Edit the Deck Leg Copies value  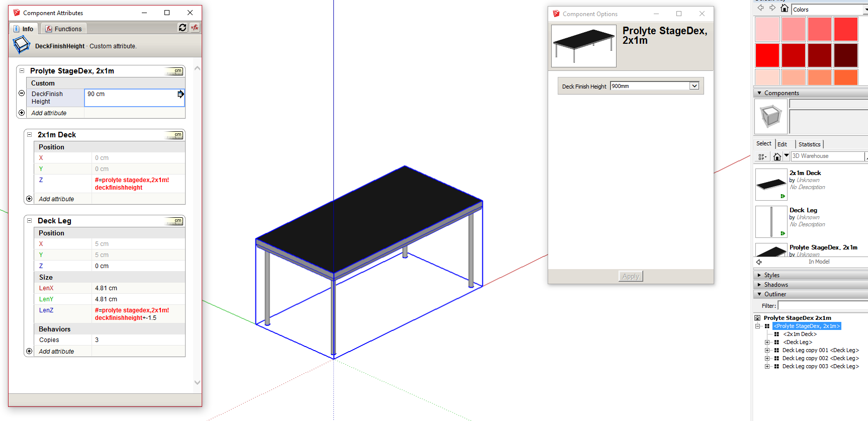coord(138,340)
